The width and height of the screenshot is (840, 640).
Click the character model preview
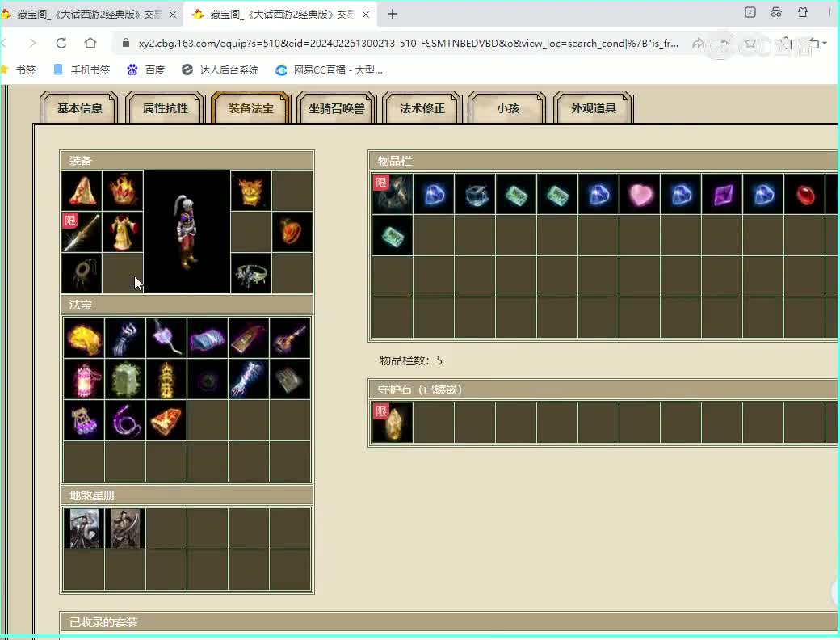[x=187, y=232]
